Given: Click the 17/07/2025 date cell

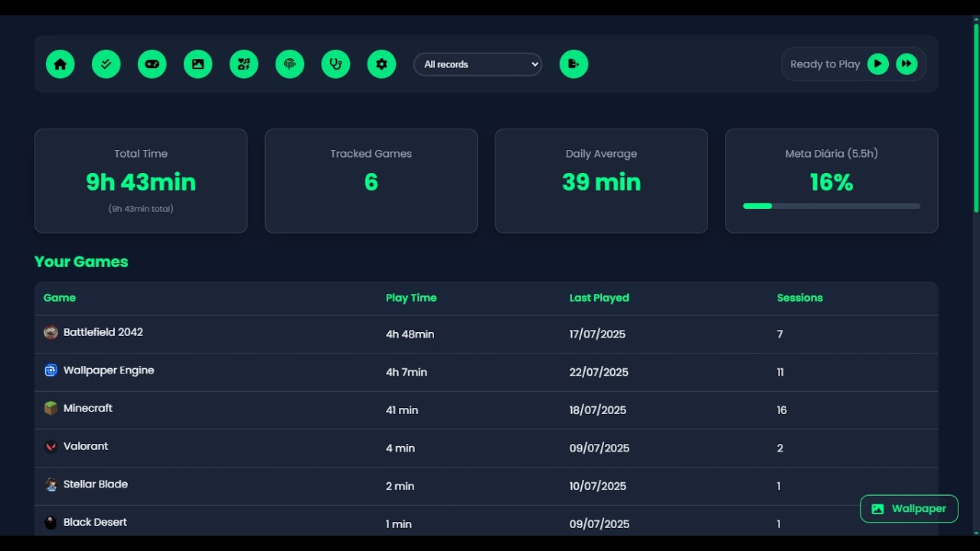Looking at the screenshot, I should click(597, 334).
